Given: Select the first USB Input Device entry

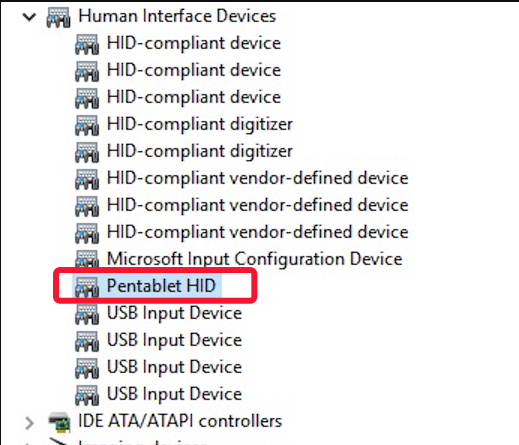Looking at the screenshot, I should click(174, 313).
